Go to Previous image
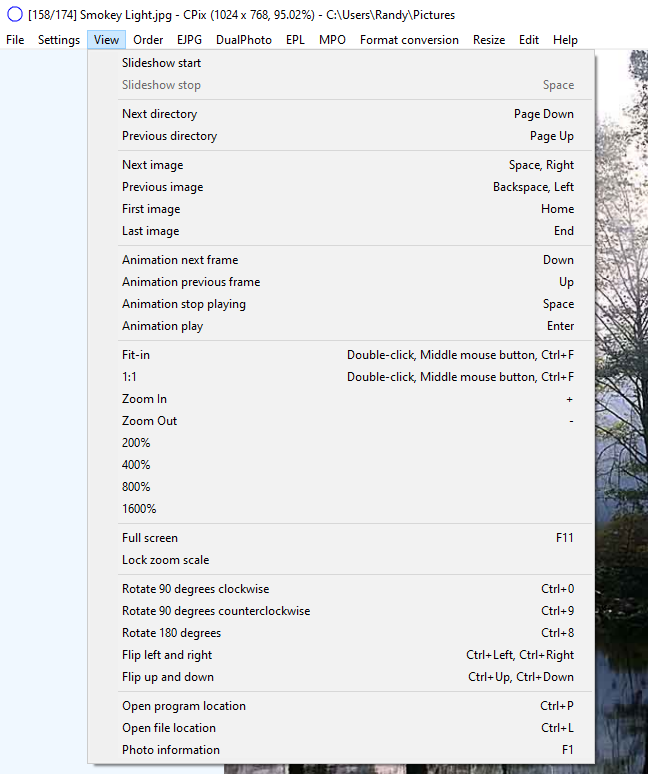 341,187
